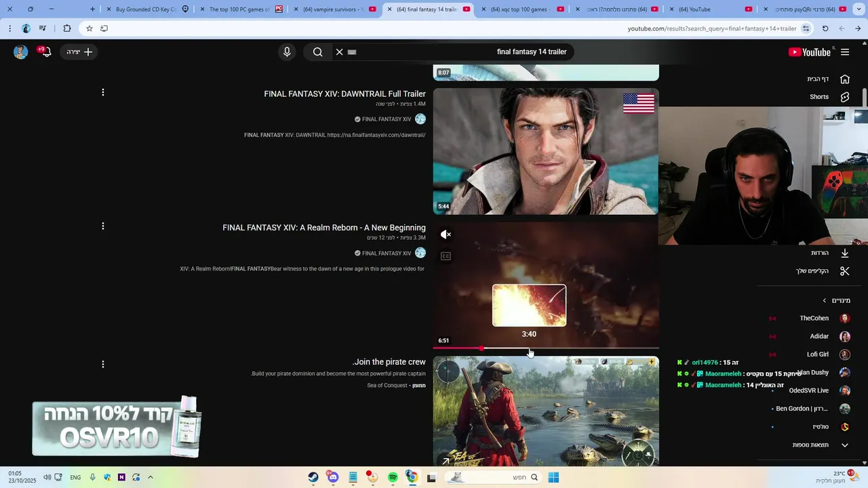The width and height of the screenshot is (868, 488).
Task: Open more actions for DAWNTRAIL Full Trailer
Action: tap(103, 92)
